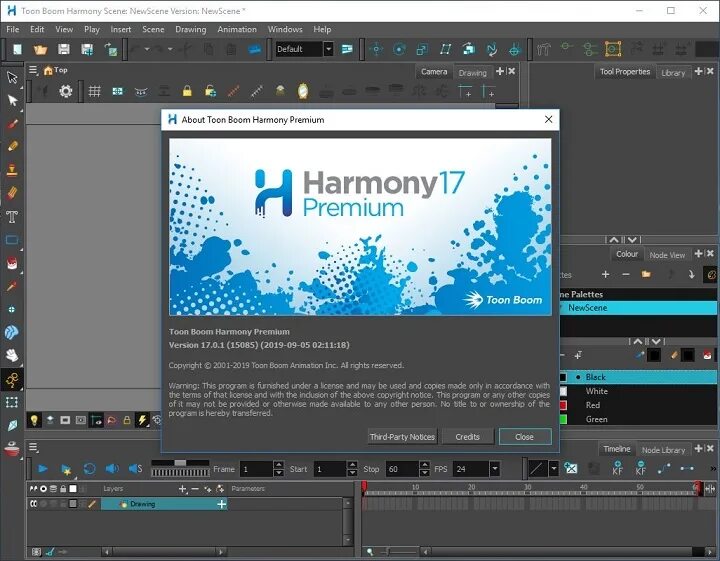Screen dimensions: 720x561
Task: Select the Drawing layer in timeline
Action: (164, 504)
